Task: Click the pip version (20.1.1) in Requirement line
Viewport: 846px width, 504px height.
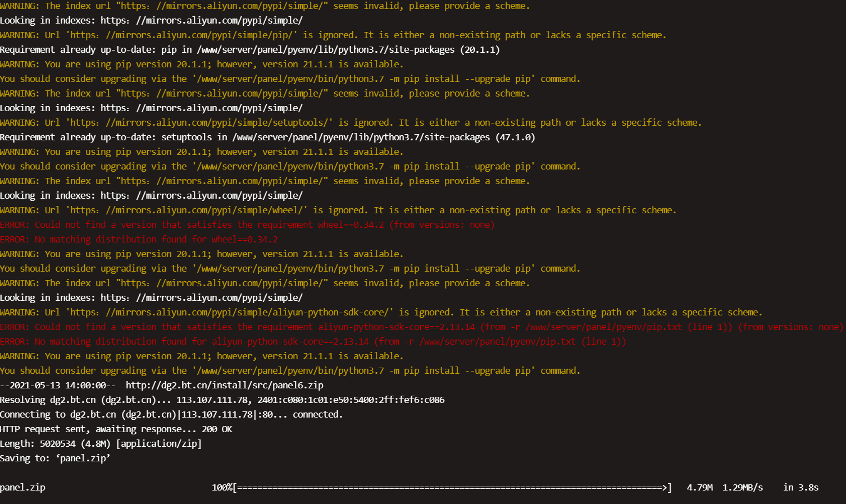Action: coord(480,49)
